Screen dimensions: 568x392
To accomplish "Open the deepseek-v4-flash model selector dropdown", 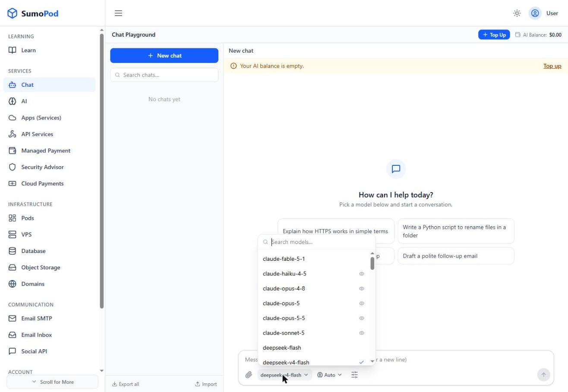I will 284,375.
